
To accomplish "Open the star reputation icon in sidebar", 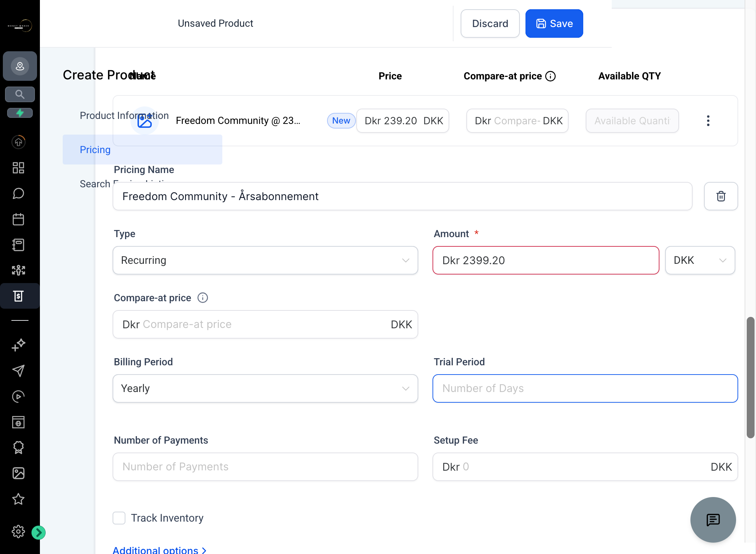I will (19, 499).
